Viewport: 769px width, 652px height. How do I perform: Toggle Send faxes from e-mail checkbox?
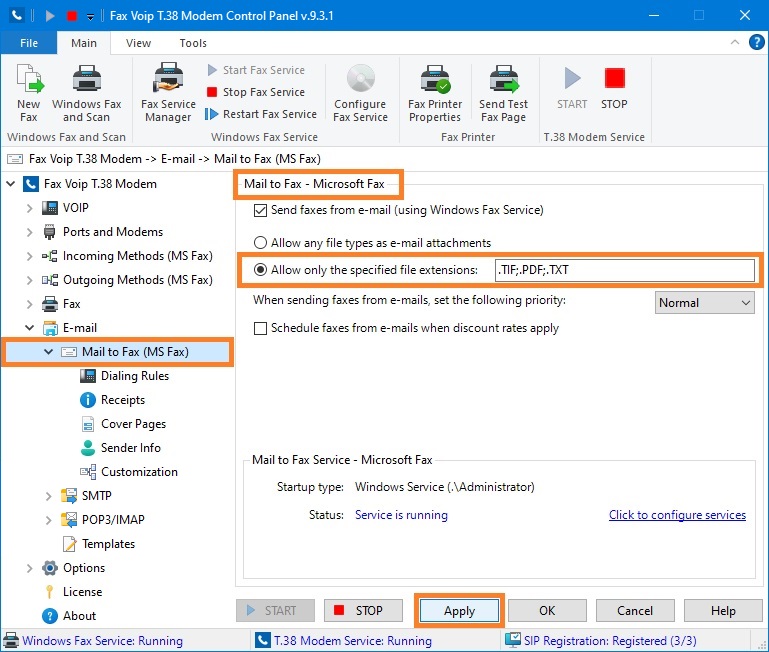click(260, 210)
